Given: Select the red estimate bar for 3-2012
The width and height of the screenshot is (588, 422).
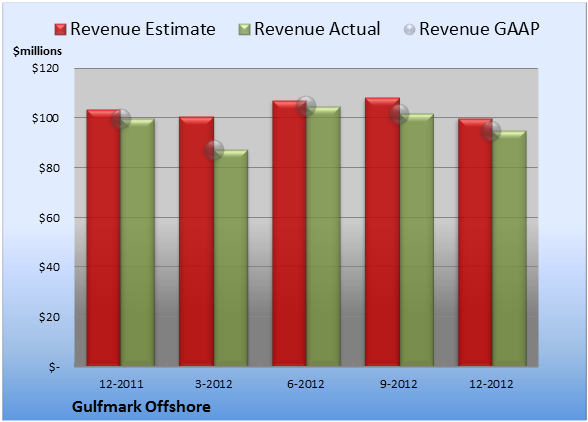Looking at the screenshot, I should [196, 241].
